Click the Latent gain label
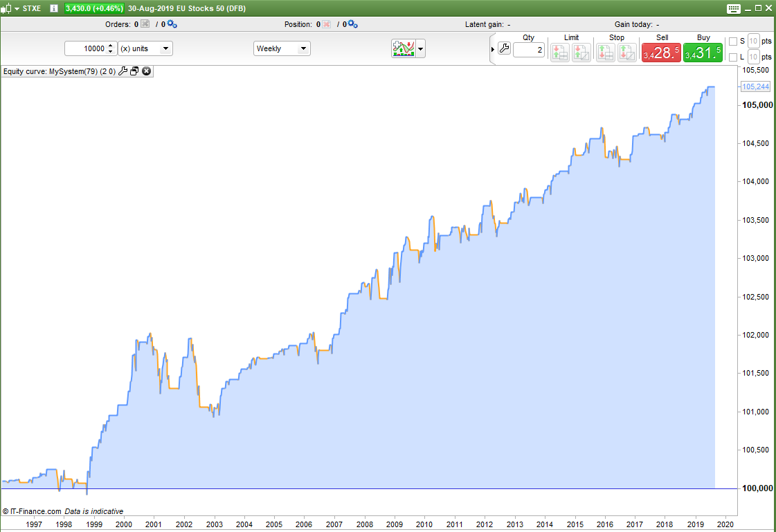Screen dimensions: 776x532 pos(485,24)
